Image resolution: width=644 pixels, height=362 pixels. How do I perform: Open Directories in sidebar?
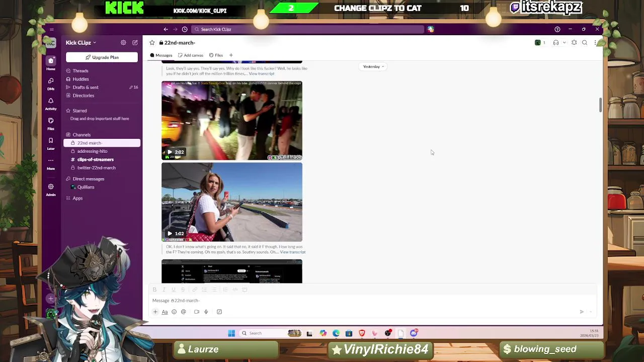tap(102, 96)
